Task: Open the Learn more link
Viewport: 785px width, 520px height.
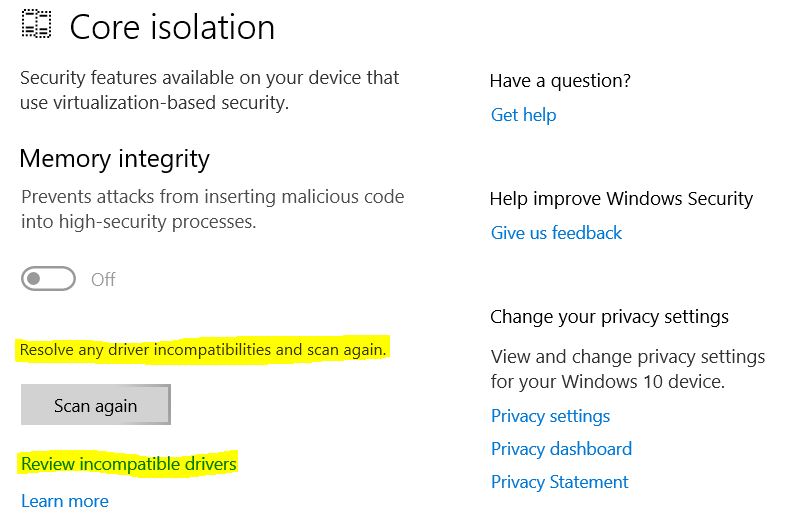Action: (65, 501)
